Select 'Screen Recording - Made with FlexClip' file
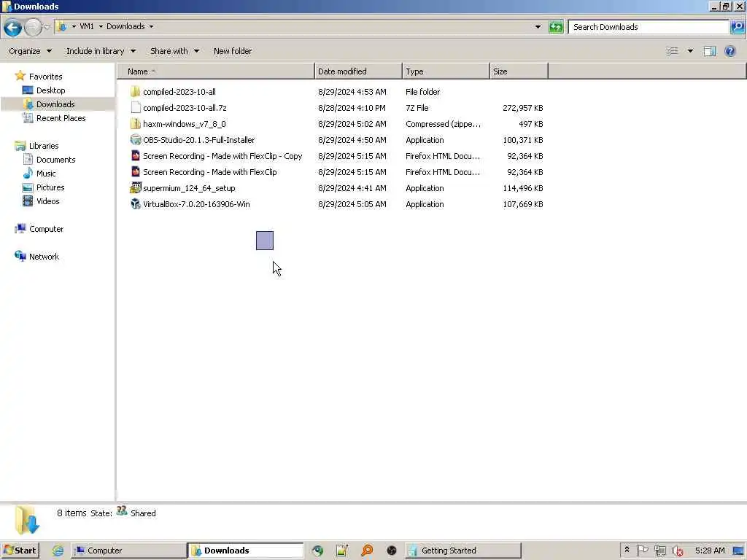 (209, 172)
